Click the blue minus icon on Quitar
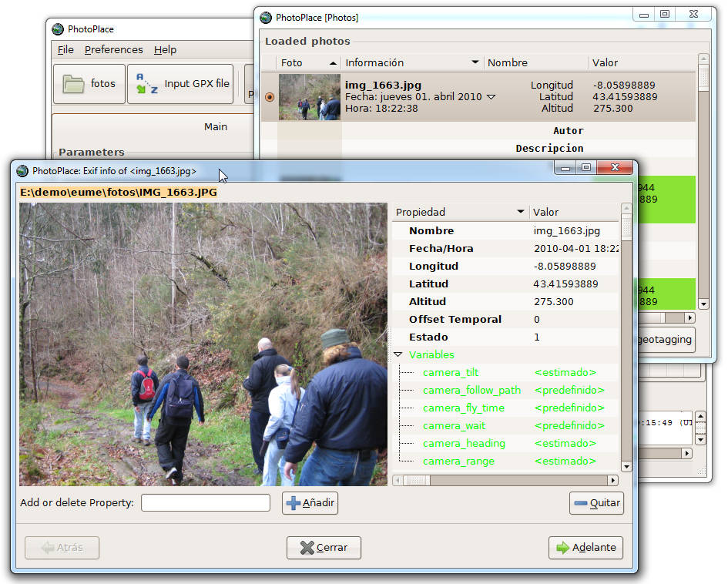The image size is (728, 584). (580, 503)
